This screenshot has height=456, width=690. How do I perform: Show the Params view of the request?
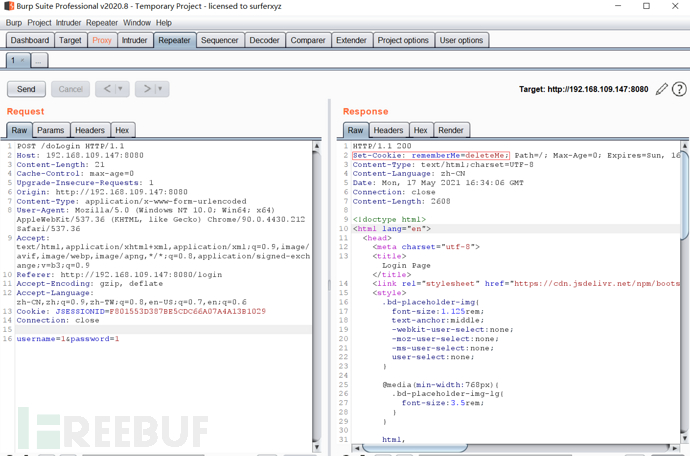coord(50,130)
